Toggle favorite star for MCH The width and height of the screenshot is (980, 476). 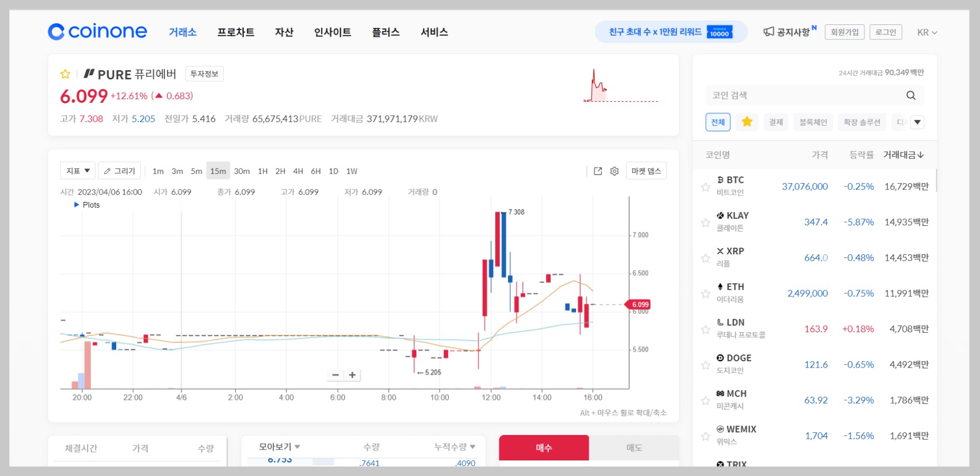(x=705, y=401)
